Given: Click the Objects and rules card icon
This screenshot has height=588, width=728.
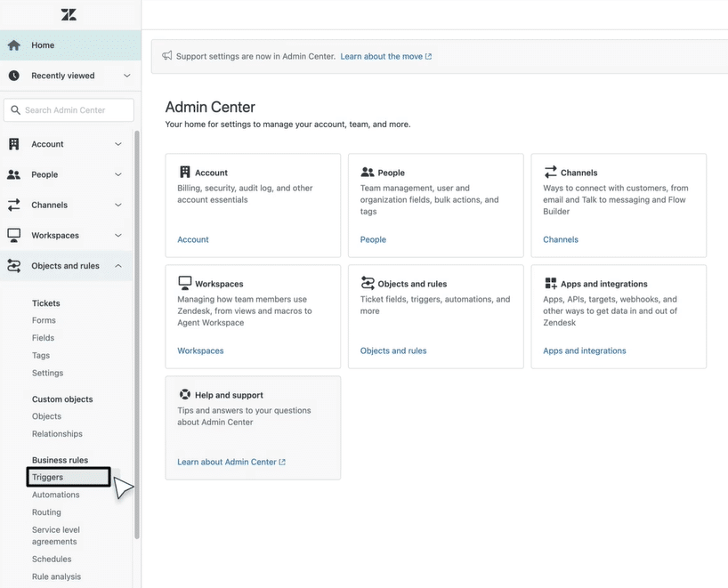Looking at the screenshot, I should (368, 283).
